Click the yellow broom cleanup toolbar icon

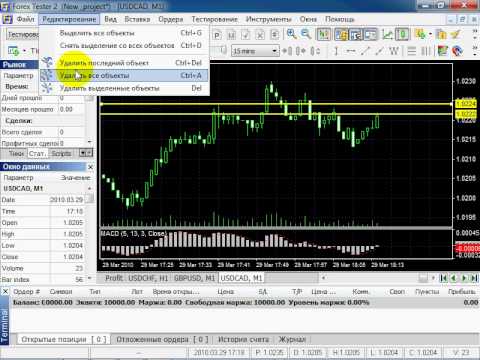(x=456, y=34)
